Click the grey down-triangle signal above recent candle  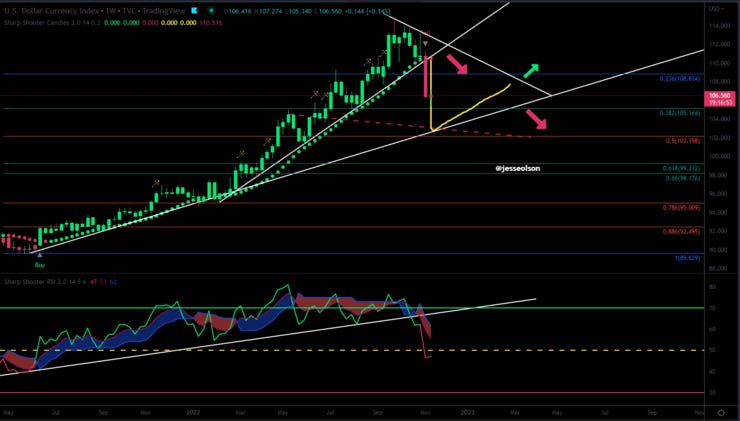tap(425, 44)
